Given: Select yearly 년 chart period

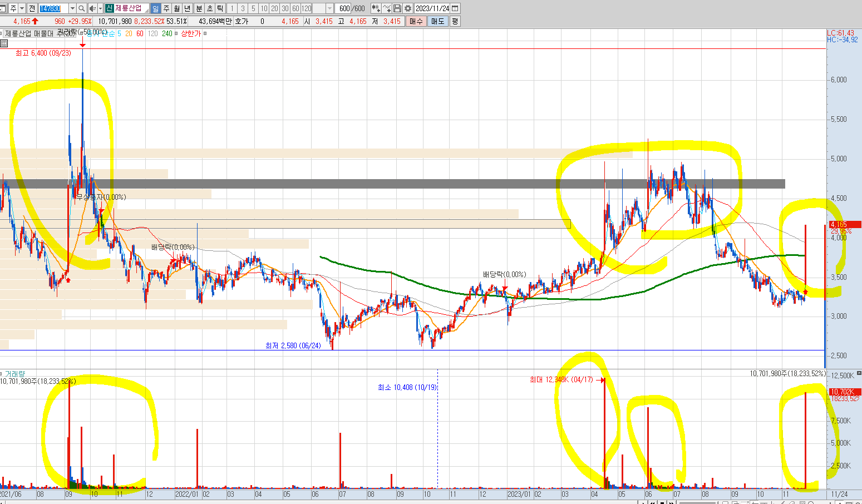Looking at the screenshot, I should 187,8.
